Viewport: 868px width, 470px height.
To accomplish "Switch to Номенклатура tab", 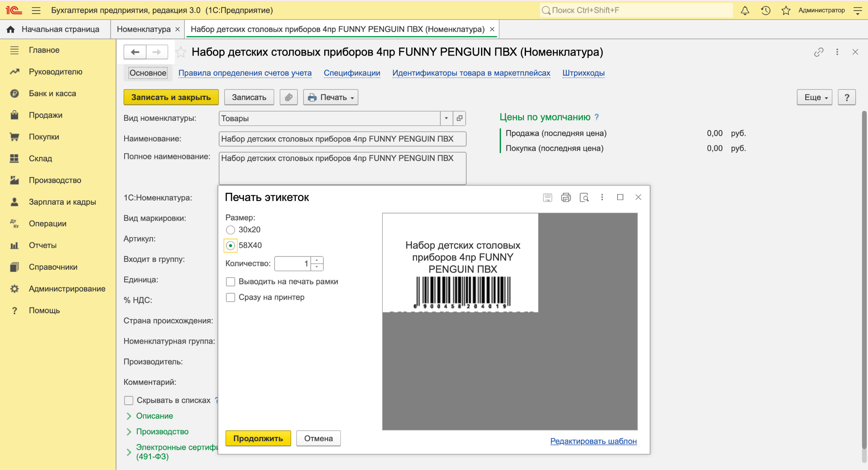I will 144,29.
